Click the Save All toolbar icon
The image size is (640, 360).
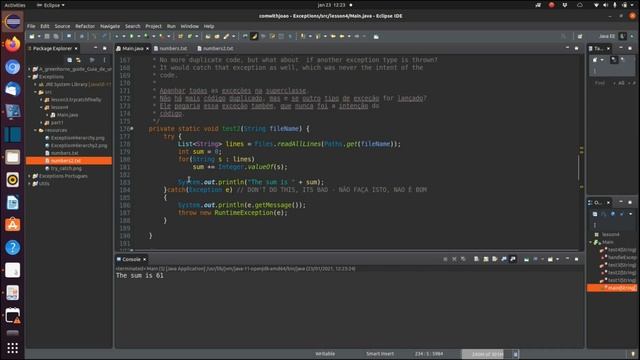point(56,36)
